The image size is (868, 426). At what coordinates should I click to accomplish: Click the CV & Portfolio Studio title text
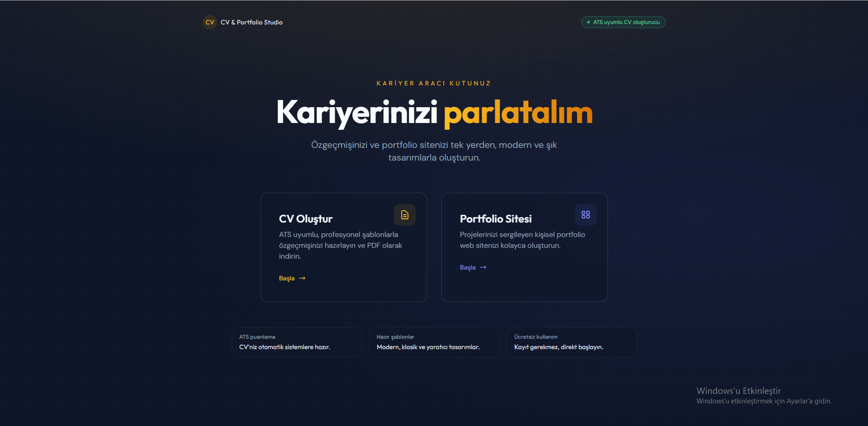tap(251, 22)
